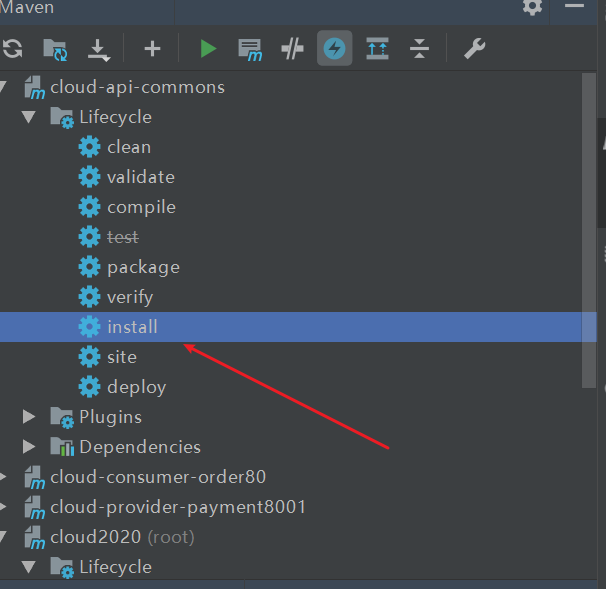
Task: Select the verify lifecycle goal
Action: (130, 297)
